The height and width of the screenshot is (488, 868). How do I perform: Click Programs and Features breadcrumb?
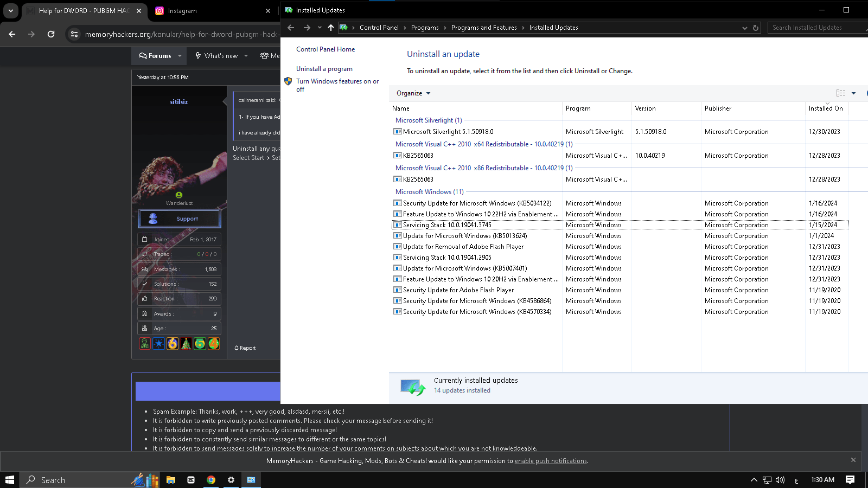pyautogui.click(x=484, y=28)
